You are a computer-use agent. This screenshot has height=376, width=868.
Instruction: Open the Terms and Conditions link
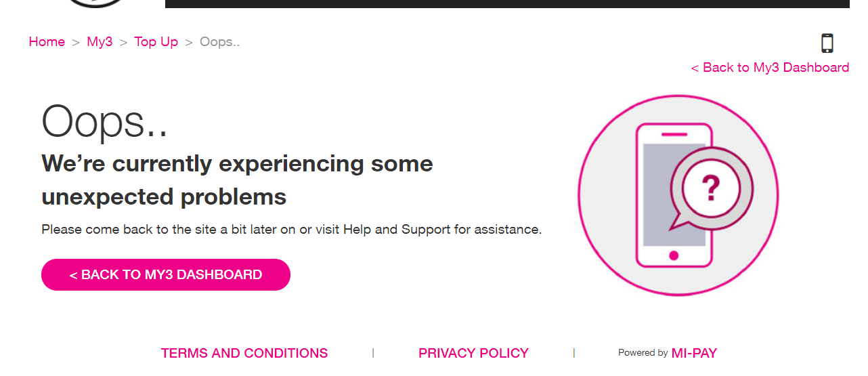[x=244, y=353]
